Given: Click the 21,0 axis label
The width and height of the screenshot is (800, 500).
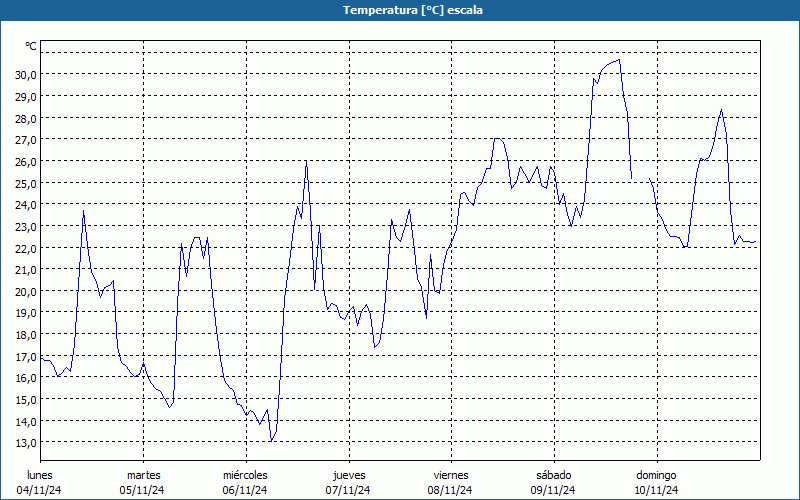Looking at the screenshot, I should [x=27, y=270].
